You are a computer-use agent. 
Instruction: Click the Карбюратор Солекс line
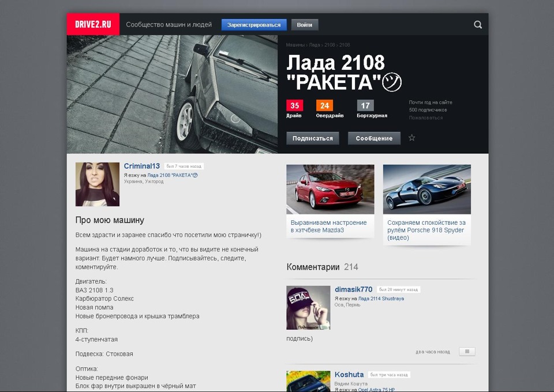(x=104, y=299)
